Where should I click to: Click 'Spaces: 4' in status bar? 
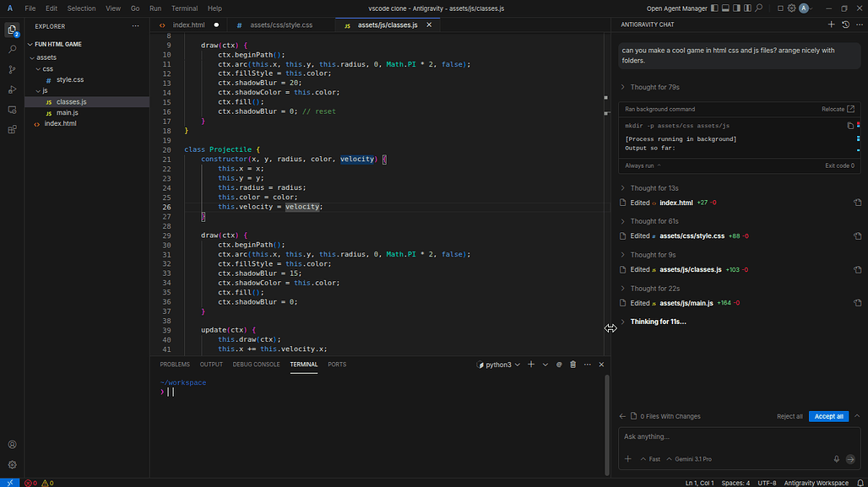click(x=735, y=483)
